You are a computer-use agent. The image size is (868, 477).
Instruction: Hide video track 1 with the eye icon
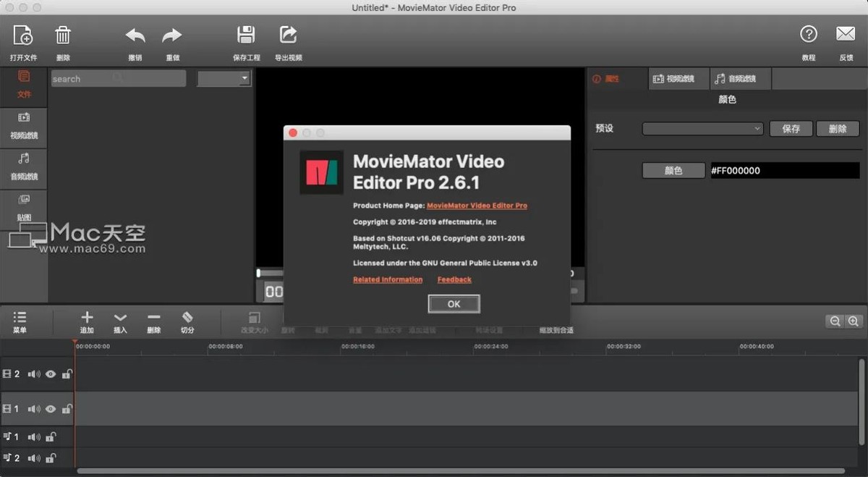pyautogui.click(x=51, y=409)
